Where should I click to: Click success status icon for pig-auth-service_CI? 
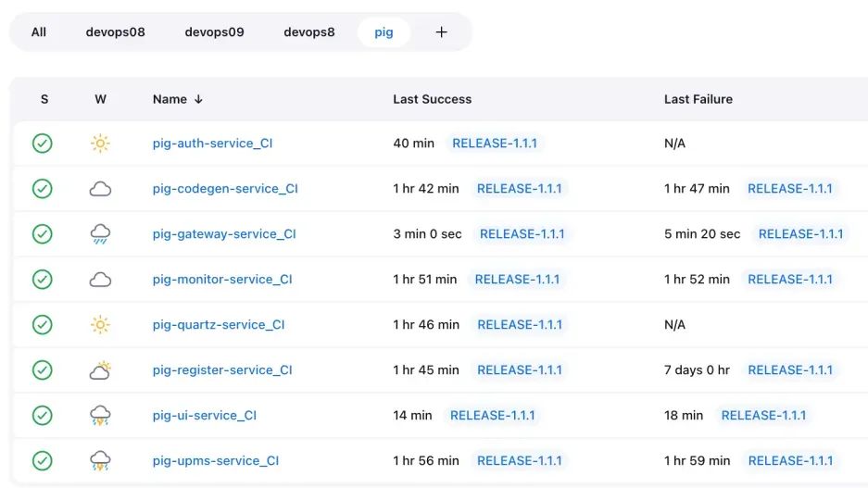[42, 144]
